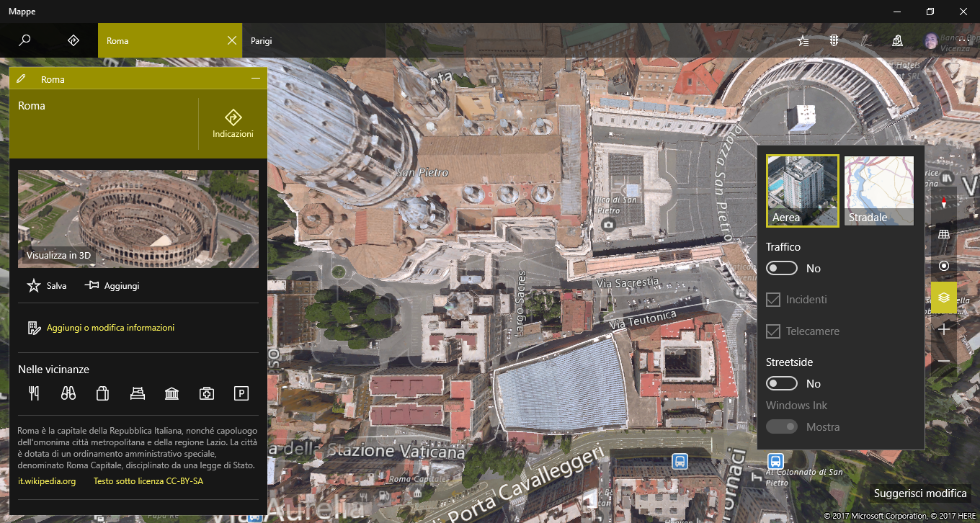Viewport: 980px width, 523px height.
Task: Click the Via Teutonica street label
Action: [x=643, y=320]
